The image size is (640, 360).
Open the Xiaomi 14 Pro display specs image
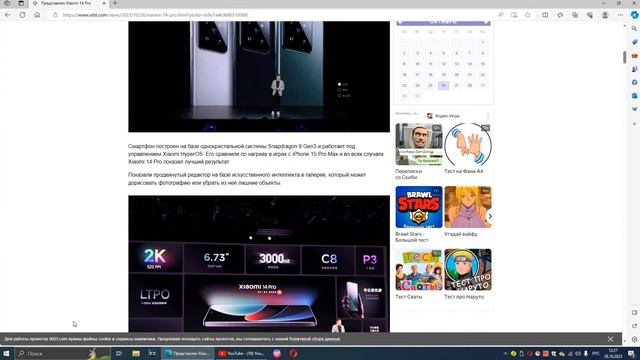[259, 264]
